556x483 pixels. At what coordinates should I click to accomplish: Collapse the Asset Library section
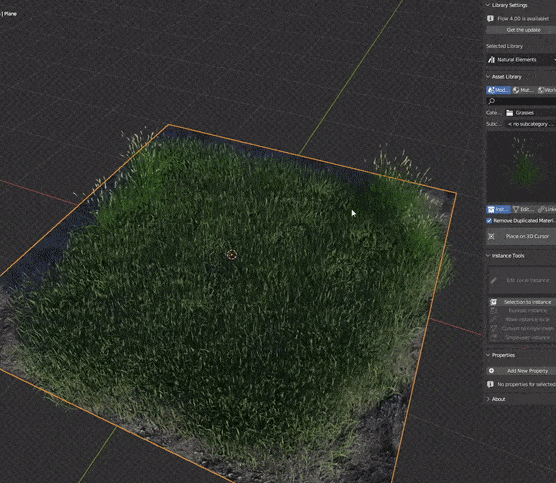pyautogui.click(x=488, y=77)
